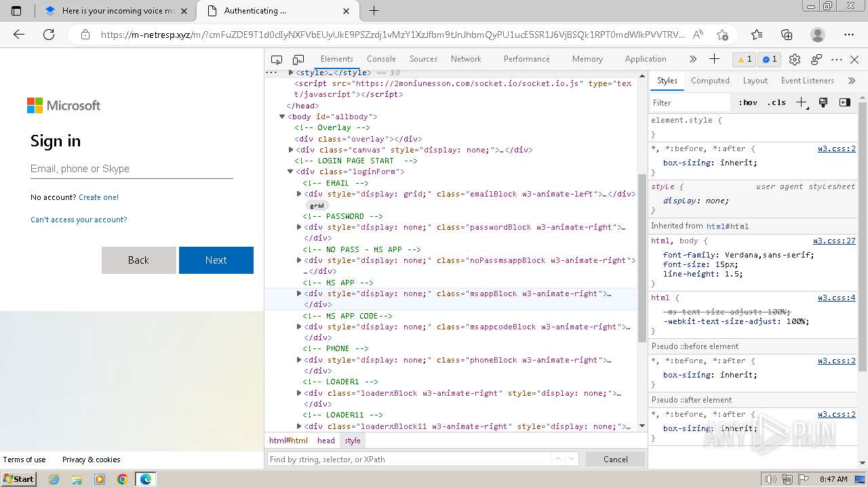Expand the passwordBlock div node
Viewport: 868px width, 488px height.
[299, 227]
